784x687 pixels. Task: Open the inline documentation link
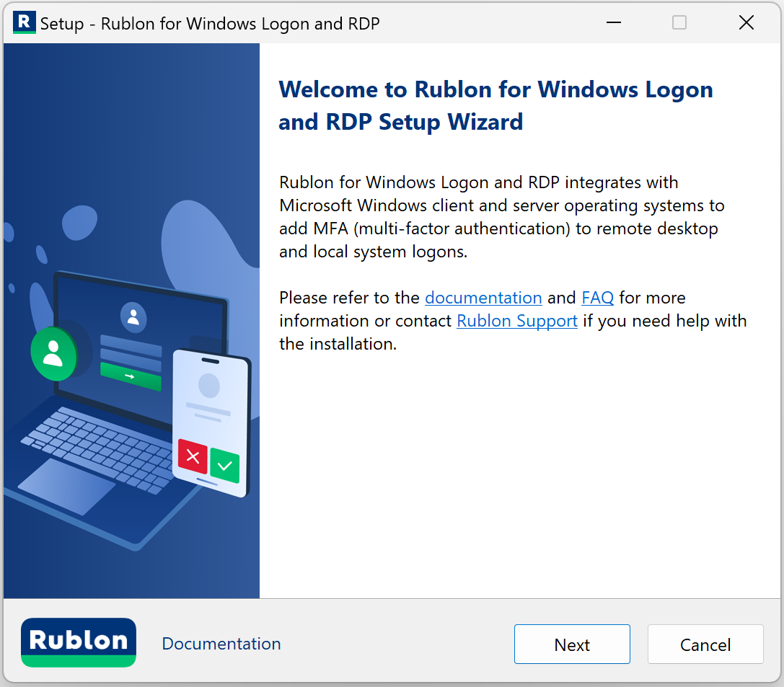coord(483,298)
